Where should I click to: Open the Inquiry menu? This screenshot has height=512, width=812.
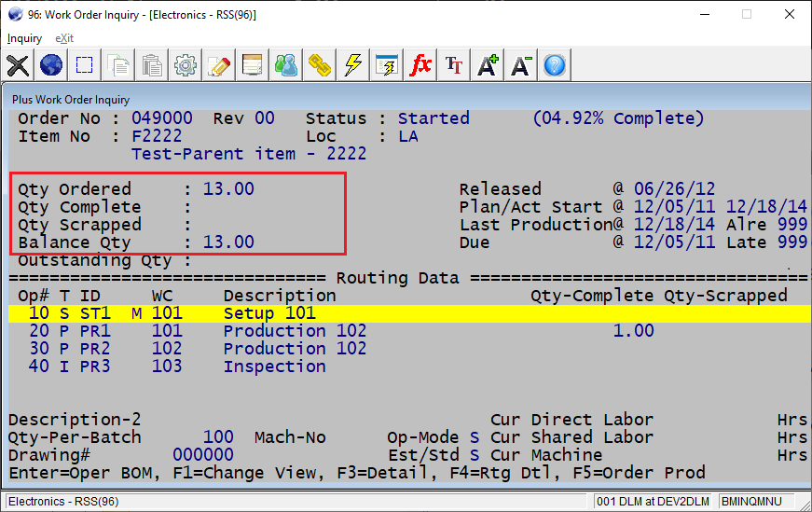[x=24, y=38]
